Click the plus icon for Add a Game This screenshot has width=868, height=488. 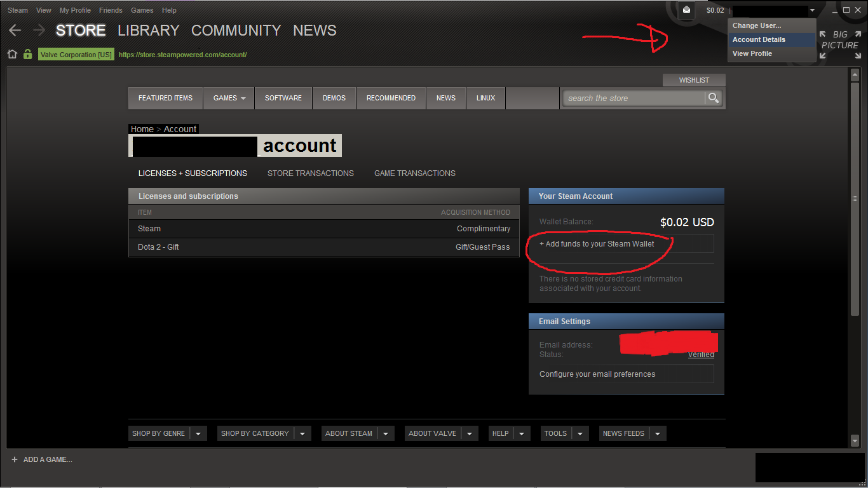pyautogui.click(x=14, y=459)
